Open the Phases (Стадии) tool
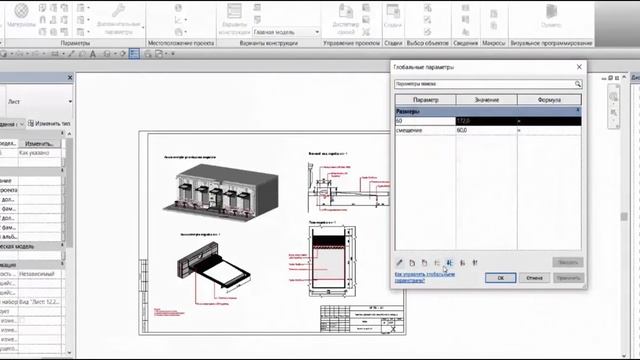This screenshot has width=640, height=360. coord(393,16)
